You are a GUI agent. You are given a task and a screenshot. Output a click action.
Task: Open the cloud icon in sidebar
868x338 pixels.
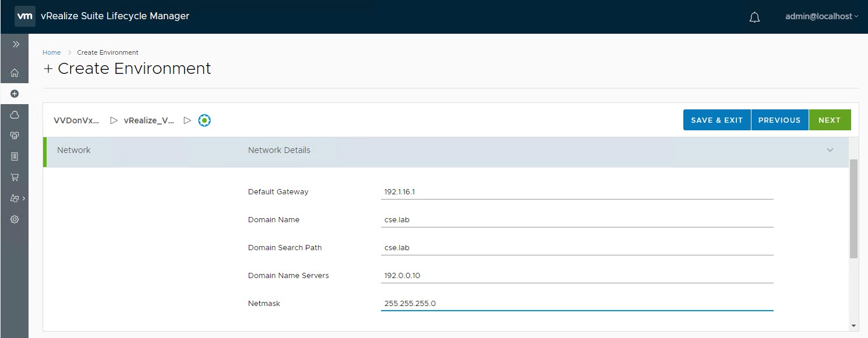point(15,115)
